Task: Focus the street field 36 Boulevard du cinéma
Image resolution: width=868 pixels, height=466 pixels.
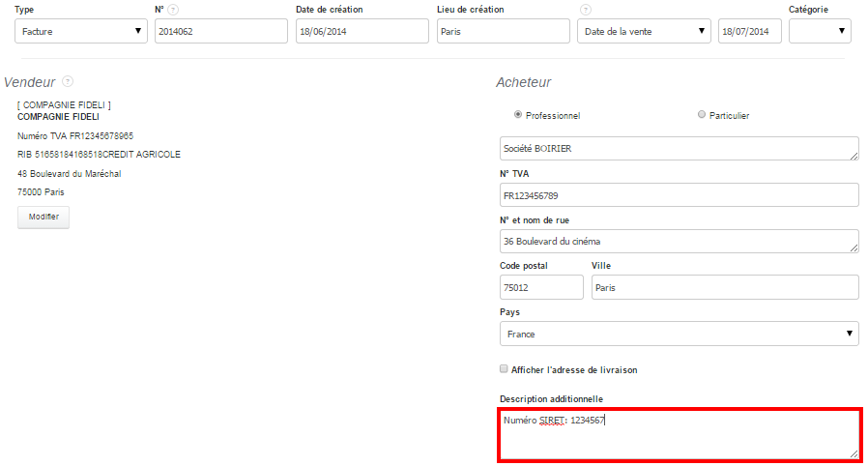Action: (x=680, y=242)
